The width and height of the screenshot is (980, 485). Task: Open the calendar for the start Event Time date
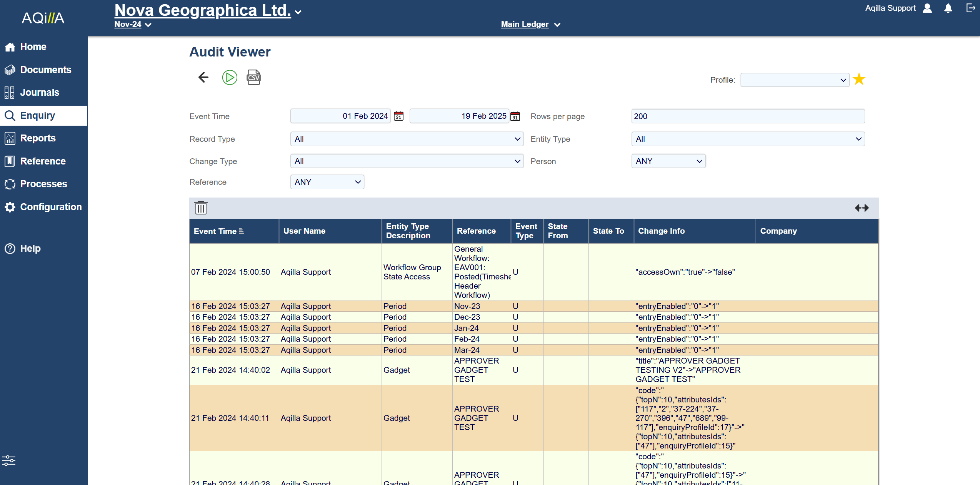pyautogui.click(x=398, y=116)
